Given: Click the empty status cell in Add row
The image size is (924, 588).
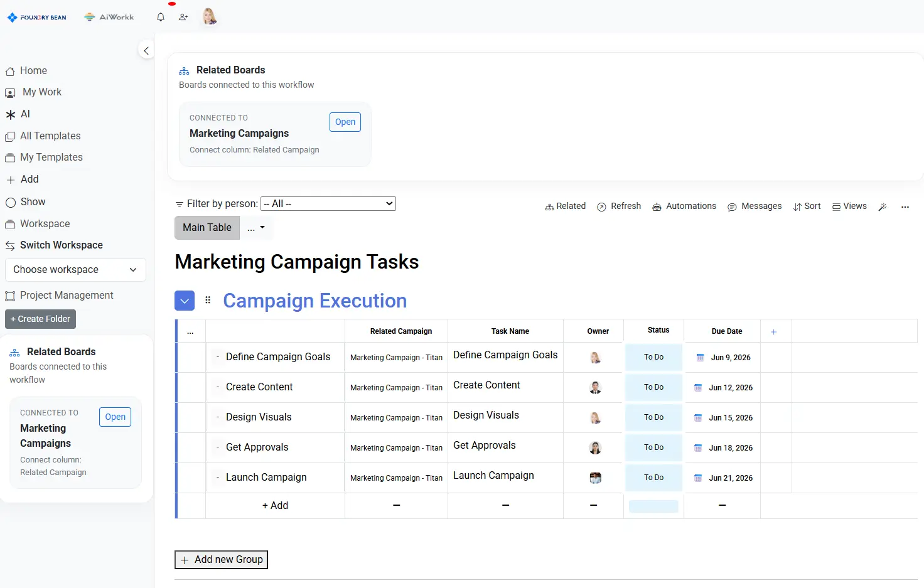Looking at the screenshot, I should [653, 506].
